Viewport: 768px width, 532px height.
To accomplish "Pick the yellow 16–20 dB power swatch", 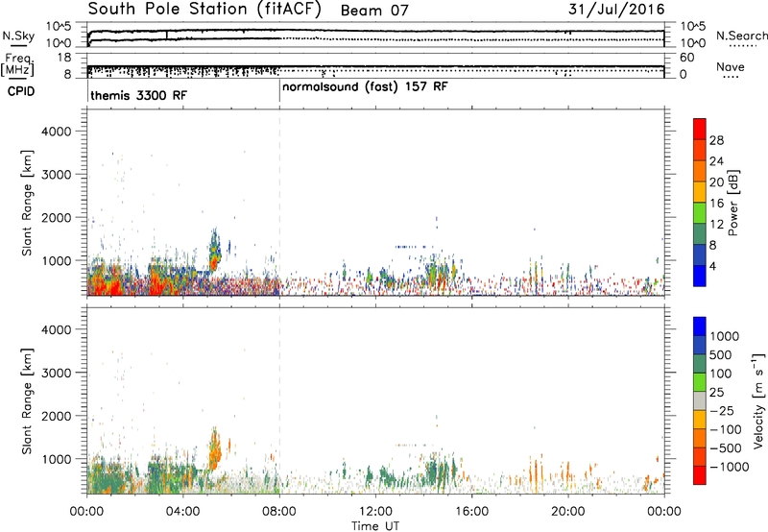I will 700,192.
